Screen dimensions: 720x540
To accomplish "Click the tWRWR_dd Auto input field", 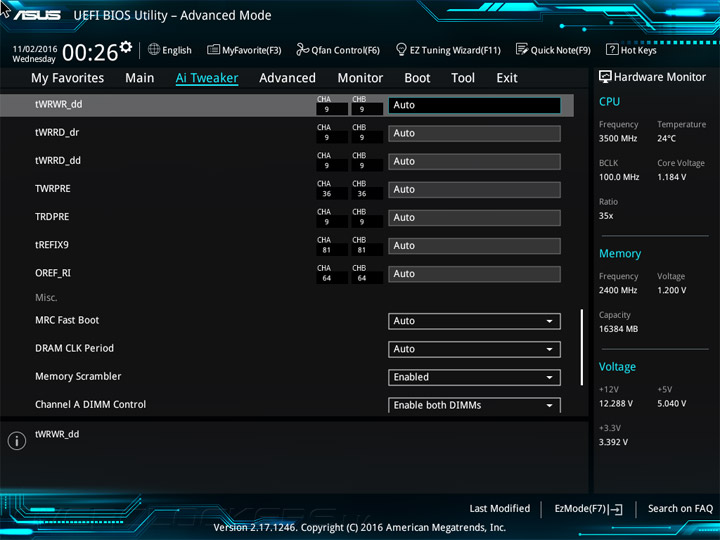I will pyautogui.click(x=474, y=105).
